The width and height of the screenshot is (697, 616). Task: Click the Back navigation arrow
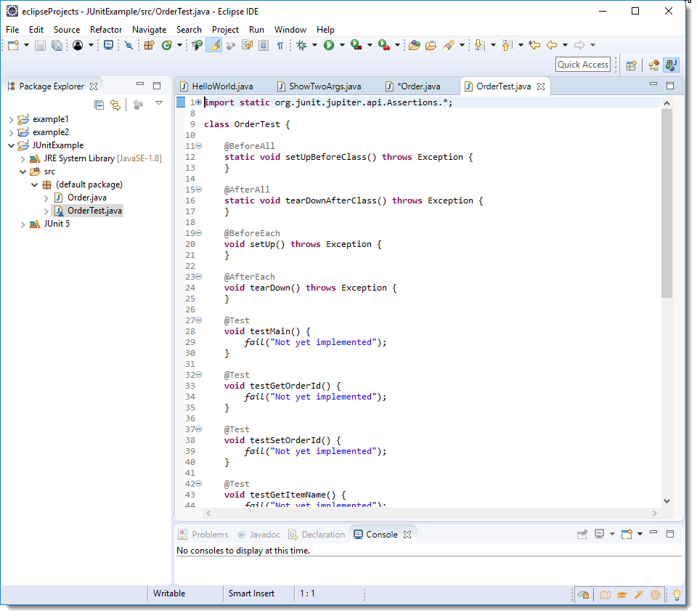552,45
